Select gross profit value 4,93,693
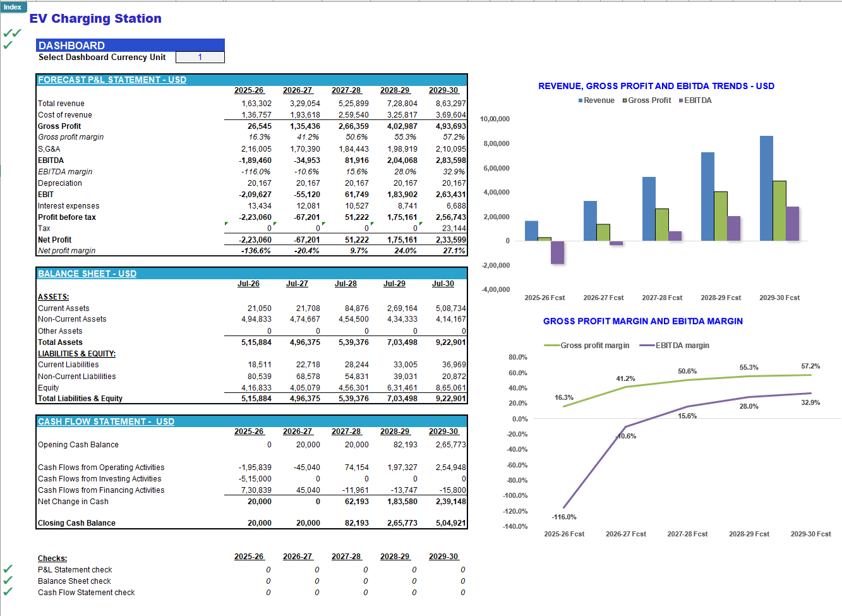 click(450, 126)
